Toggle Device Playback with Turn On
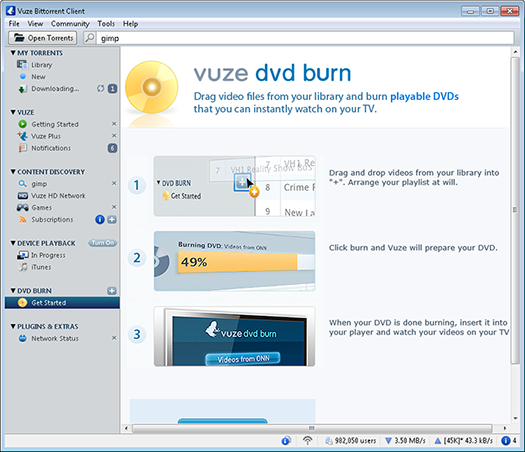 102,243
